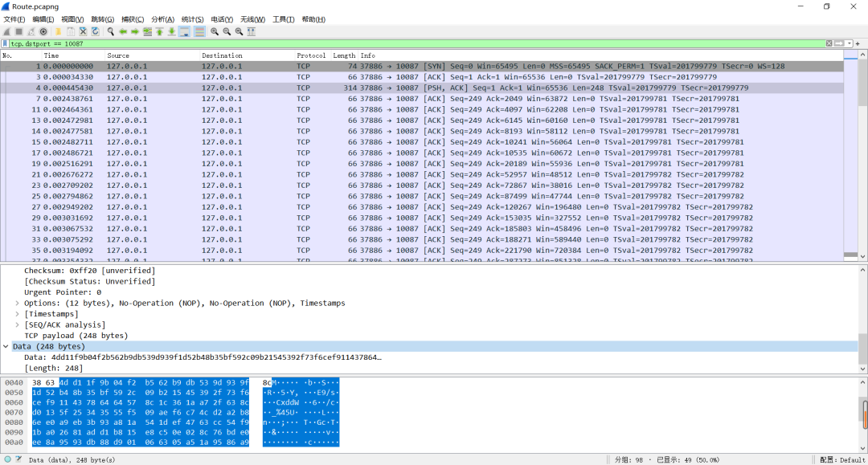Image resolution: width=868 pixels, height=465 pixels.
Task: Open the filter bookmark icon
Action: tap(6, 43)
